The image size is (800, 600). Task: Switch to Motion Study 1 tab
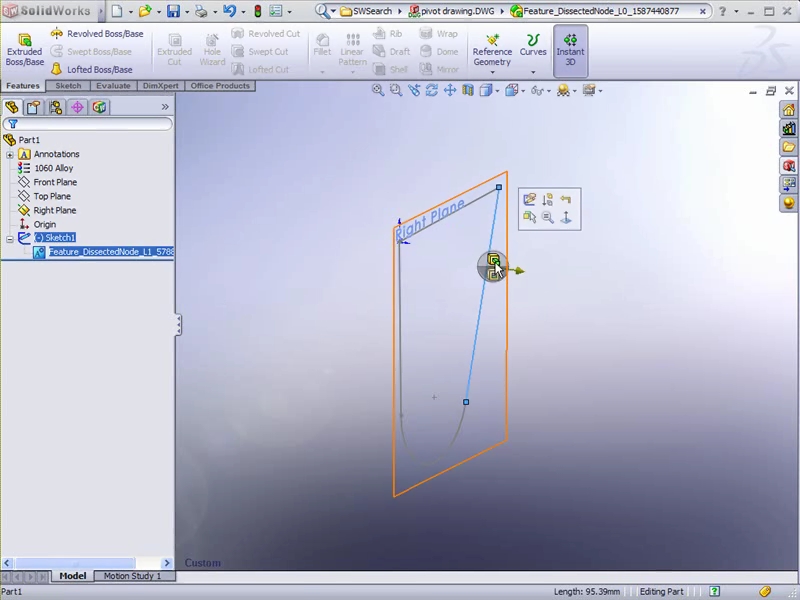132,576
